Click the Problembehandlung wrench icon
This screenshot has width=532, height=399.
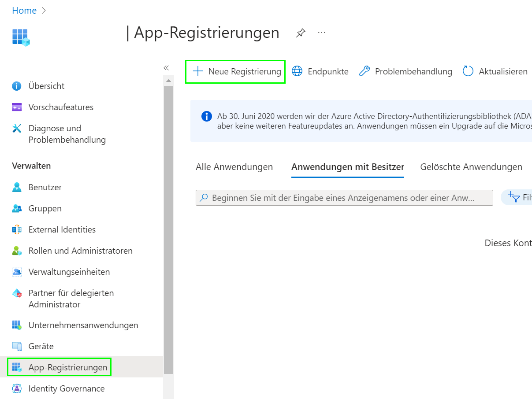point(365,71)
